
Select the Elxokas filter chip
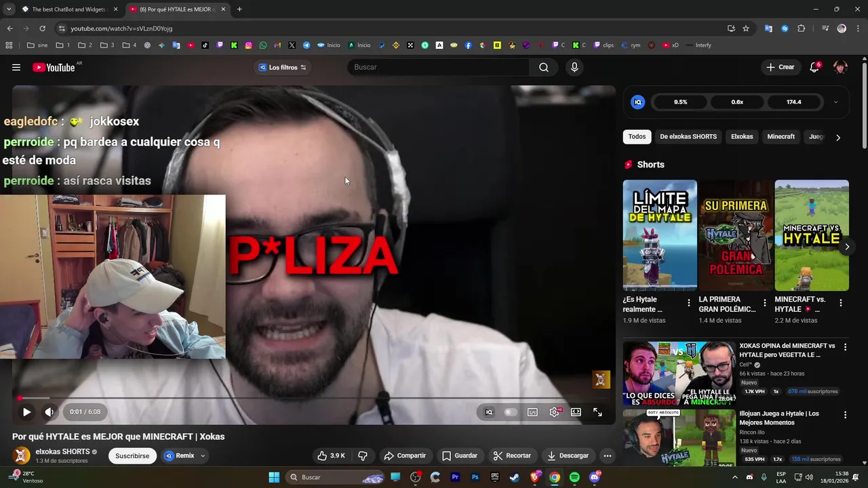coord(742,137)
